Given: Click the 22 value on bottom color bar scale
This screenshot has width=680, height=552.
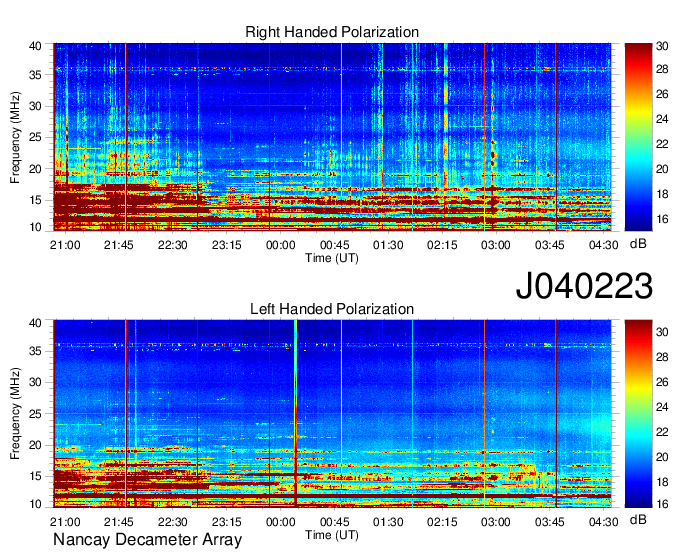Looking at the screenshot, I should point(662,432).
